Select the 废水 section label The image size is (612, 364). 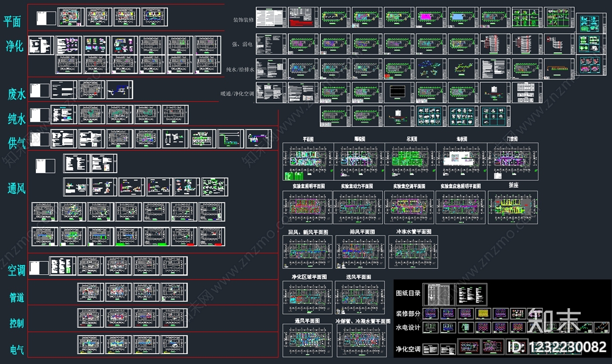coord(17,94)
